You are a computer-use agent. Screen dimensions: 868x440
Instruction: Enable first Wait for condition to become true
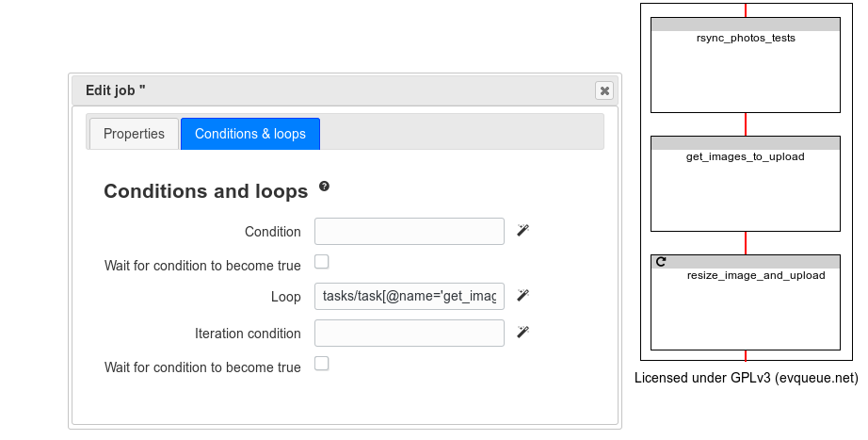click(x=322, y=262)
